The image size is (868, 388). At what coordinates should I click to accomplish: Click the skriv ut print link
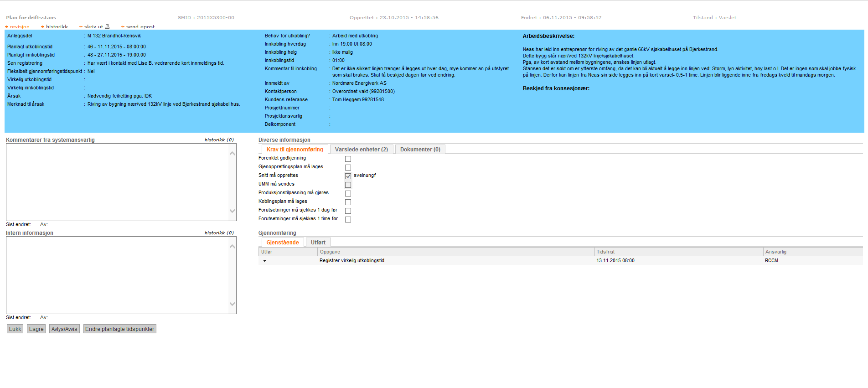tap(94, 27)
